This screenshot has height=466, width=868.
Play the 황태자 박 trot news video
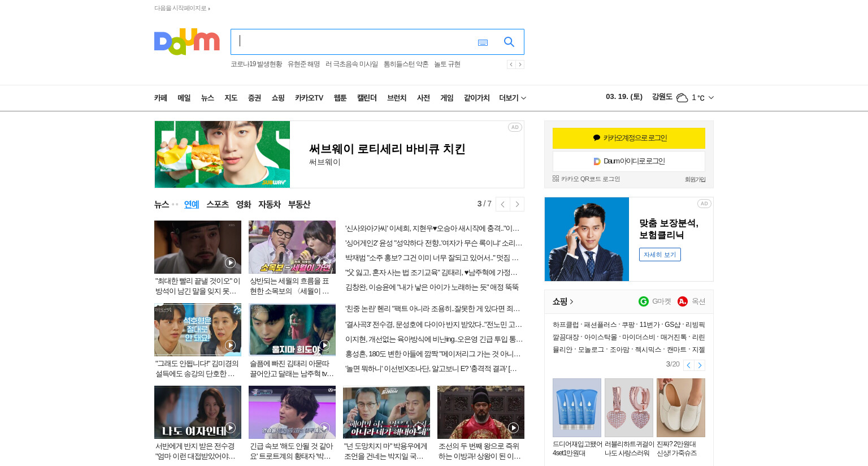[324, 428]
